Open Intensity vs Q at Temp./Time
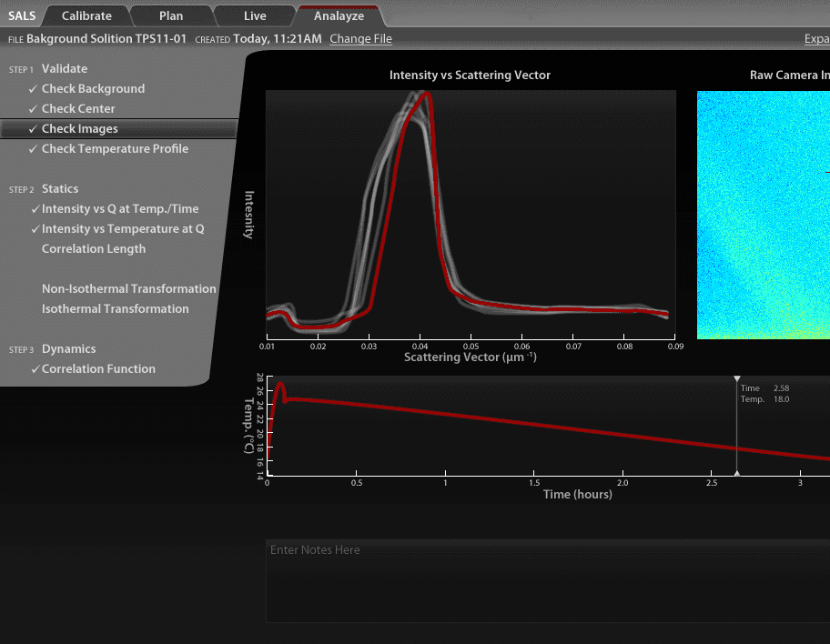830x644 pixels. [120, 208]
